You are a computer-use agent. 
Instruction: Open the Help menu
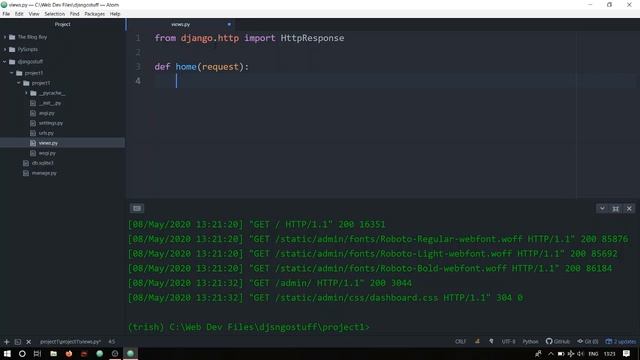[115, 14]
